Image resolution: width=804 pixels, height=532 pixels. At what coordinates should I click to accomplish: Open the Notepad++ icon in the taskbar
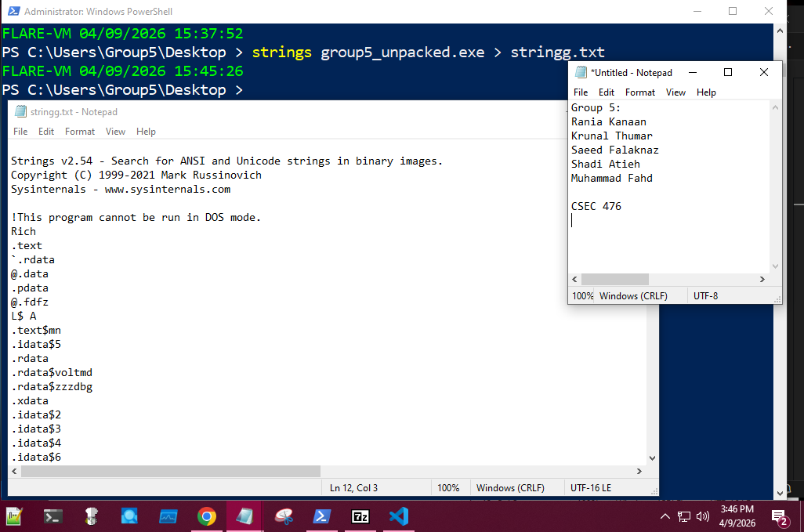pyautogui.click(x=14, y=516)
